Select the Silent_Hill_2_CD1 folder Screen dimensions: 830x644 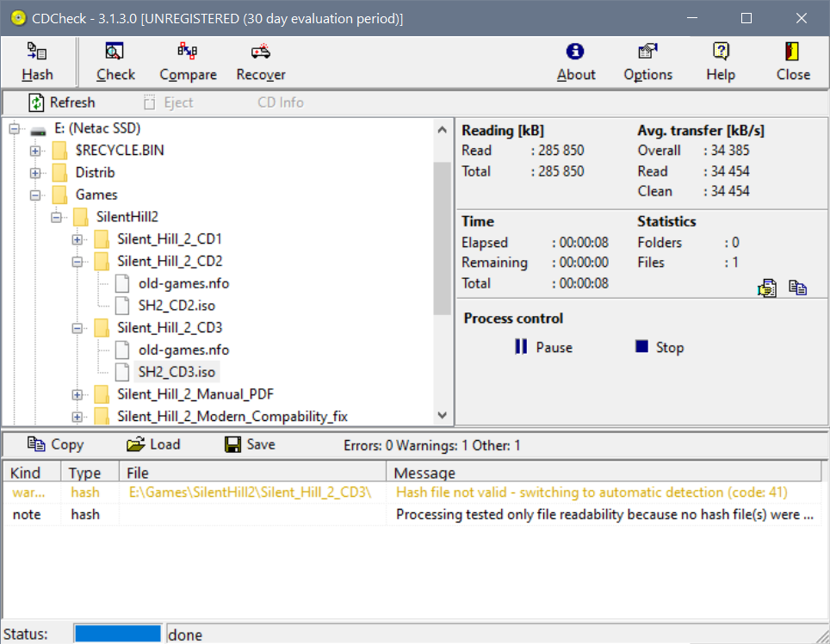[170, 239]
